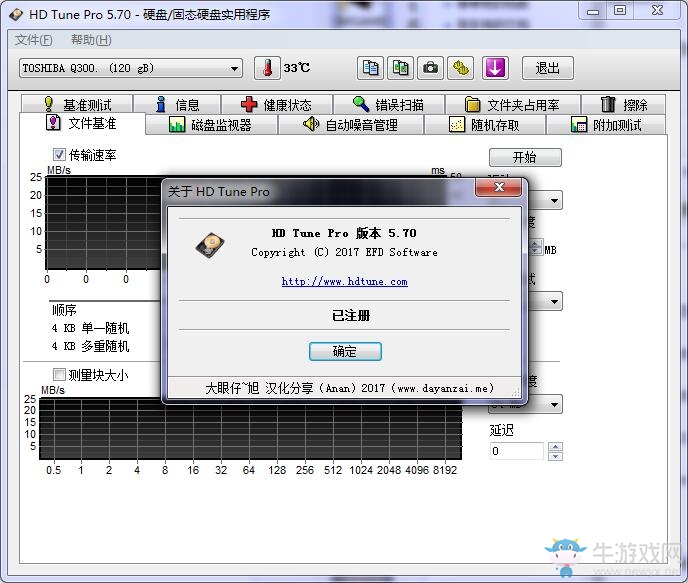Open the 帮助(H) menu
688x583 pixels.
[91, 40]
